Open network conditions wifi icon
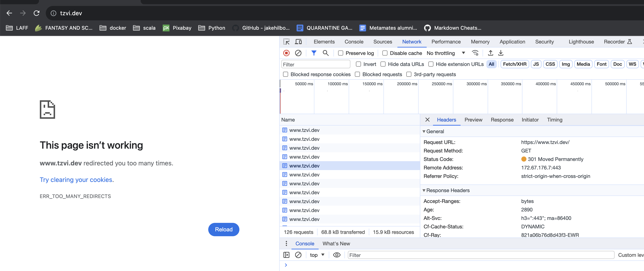 coord(475,53)
